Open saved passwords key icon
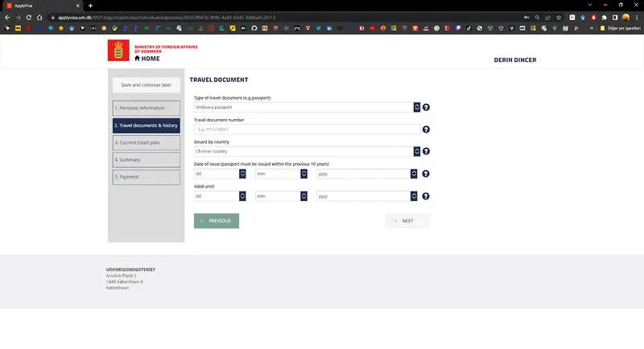 pos(526,18)
